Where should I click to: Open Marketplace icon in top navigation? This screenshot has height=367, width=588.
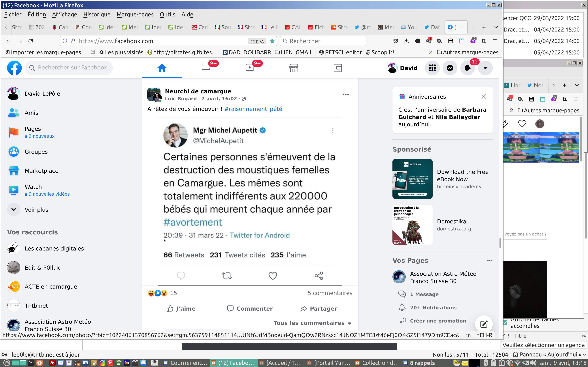[294, 68]
